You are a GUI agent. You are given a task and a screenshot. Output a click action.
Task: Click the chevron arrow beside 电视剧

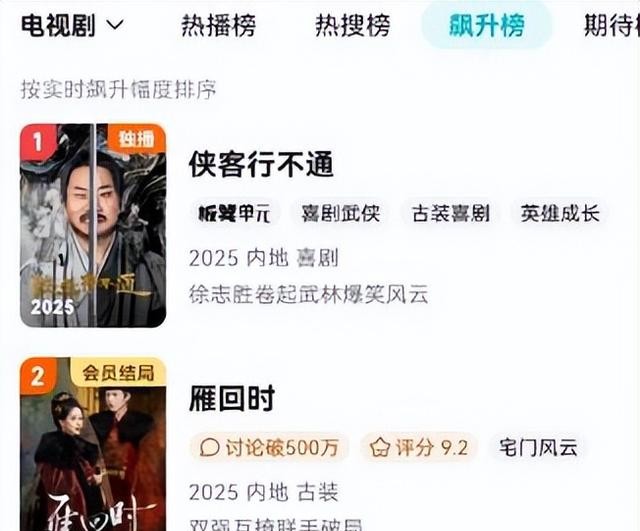click(x=115, y=25)
